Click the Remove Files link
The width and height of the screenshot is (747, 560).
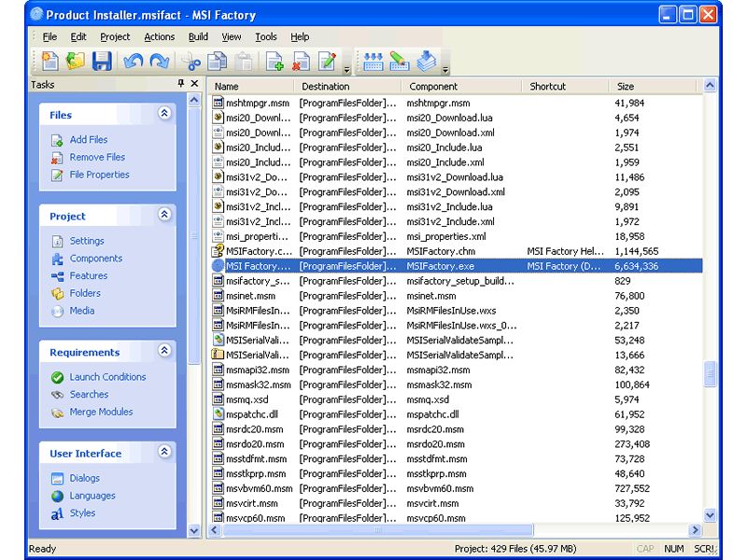pyautogui.click(x=97, y=157)
